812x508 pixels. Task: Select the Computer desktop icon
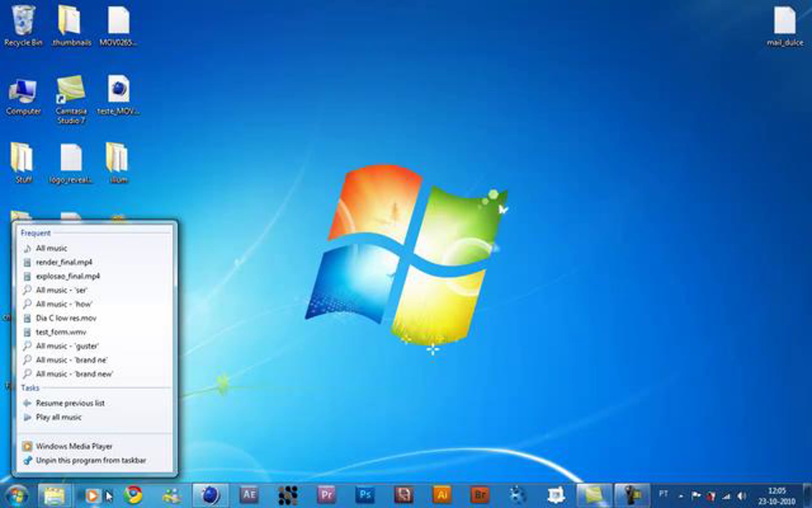(x=23, y=97)
